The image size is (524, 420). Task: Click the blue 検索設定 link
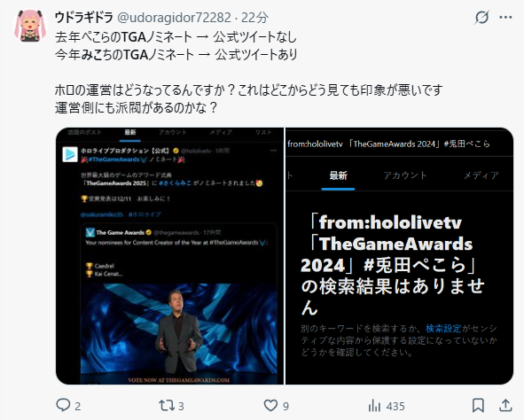443,329
